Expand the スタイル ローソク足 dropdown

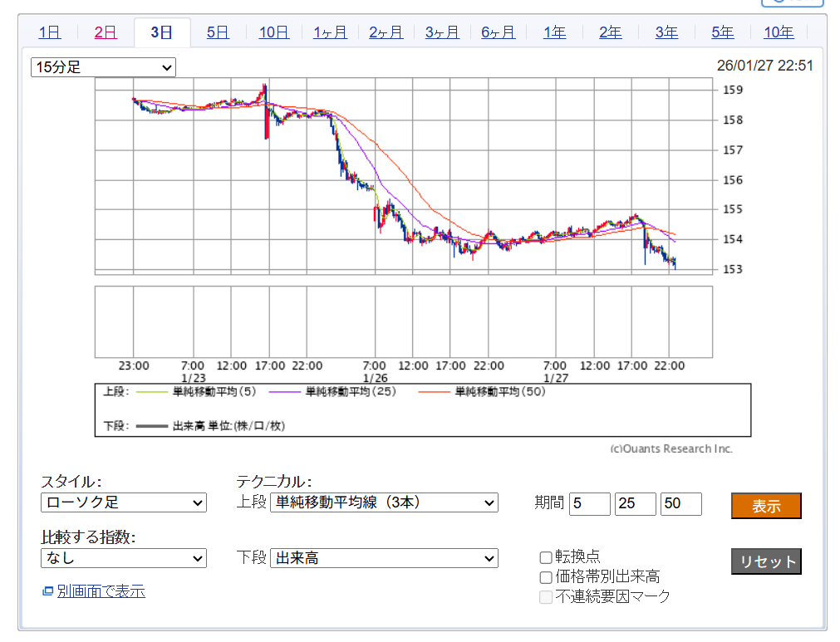click(123, 502)
